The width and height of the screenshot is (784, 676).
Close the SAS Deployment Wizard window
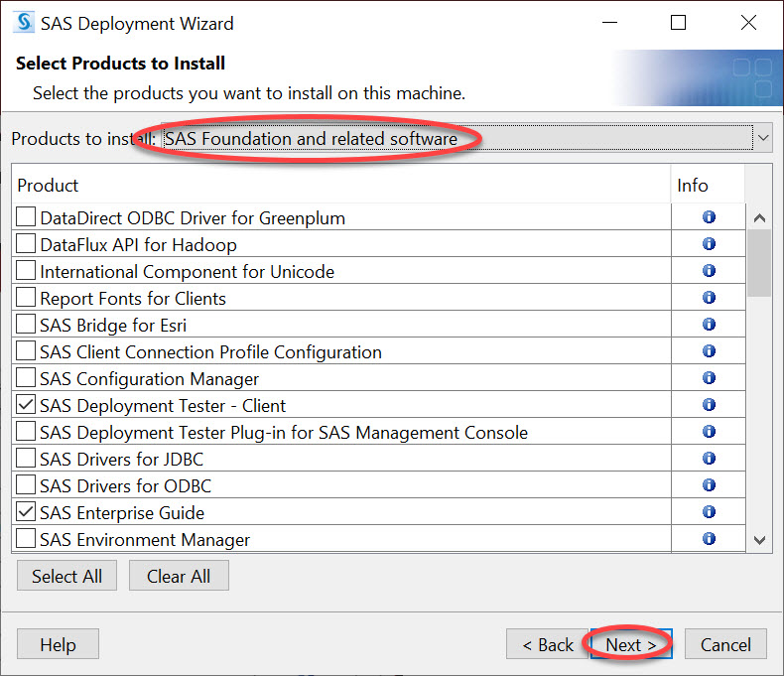748,23
